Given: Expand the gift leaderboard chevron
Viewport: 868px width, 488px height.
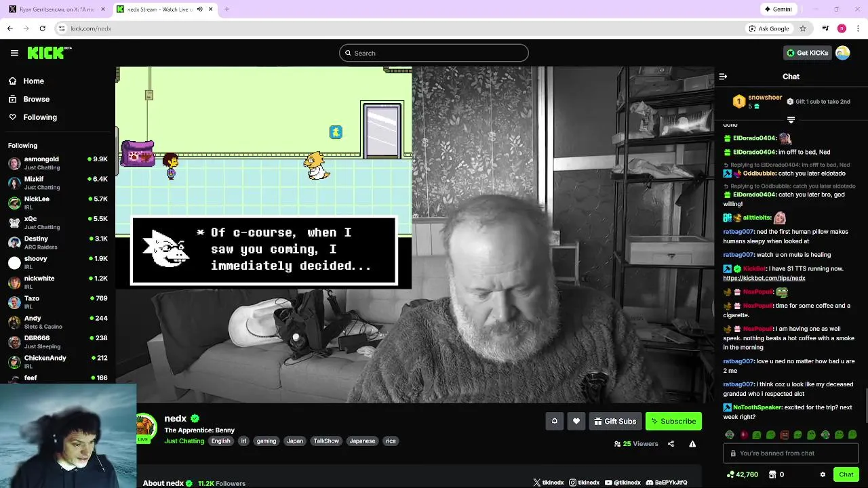Looking at the screenshot, I should 791,119.
